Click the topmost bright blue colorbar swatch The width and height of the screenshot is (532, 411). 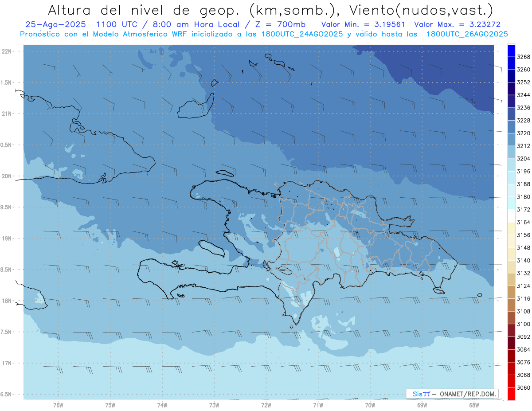click(511, 51)
